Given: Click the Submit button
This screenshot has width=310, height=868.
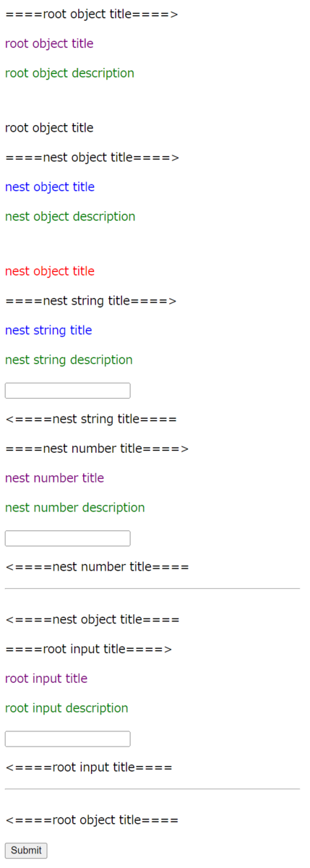Looking at the screenshot, I should [x=26, y=851].
